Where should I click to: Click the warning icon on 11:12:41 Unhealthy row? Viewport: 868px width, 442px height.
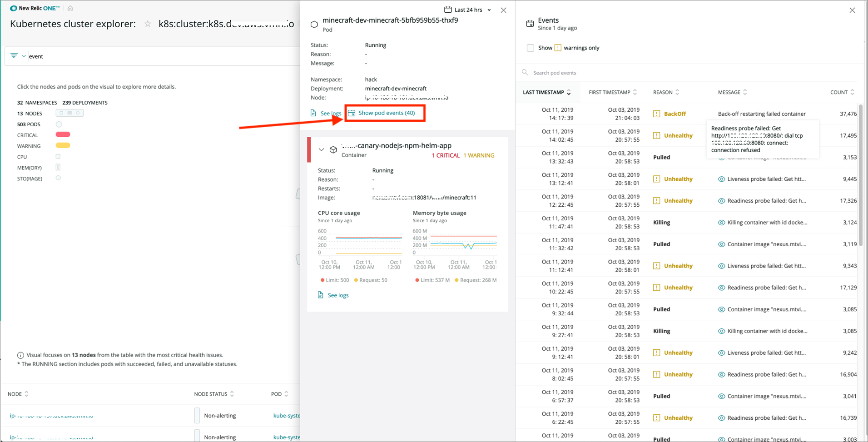[x=657, y=266]
